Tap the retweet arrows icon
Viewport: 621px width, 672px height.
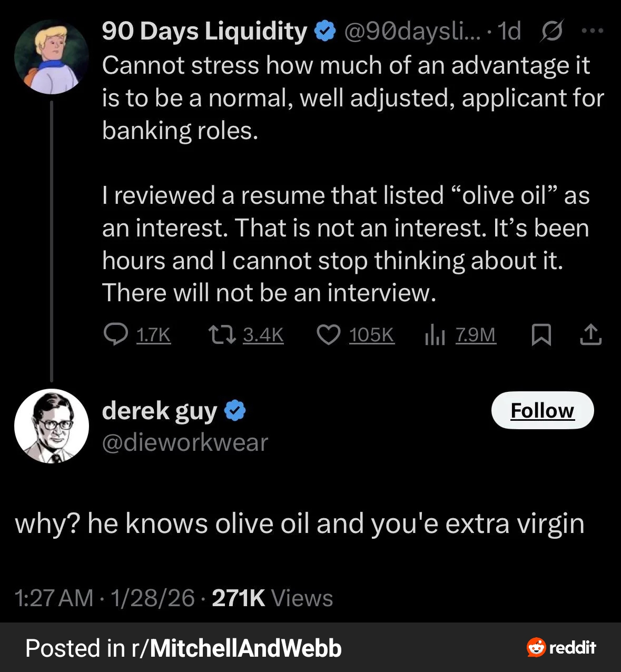(x=222, y=334)
